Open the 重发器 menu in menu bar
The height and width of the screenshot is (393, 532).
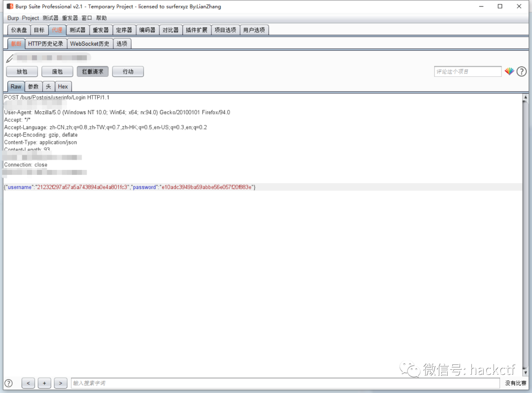pos(70,18)
